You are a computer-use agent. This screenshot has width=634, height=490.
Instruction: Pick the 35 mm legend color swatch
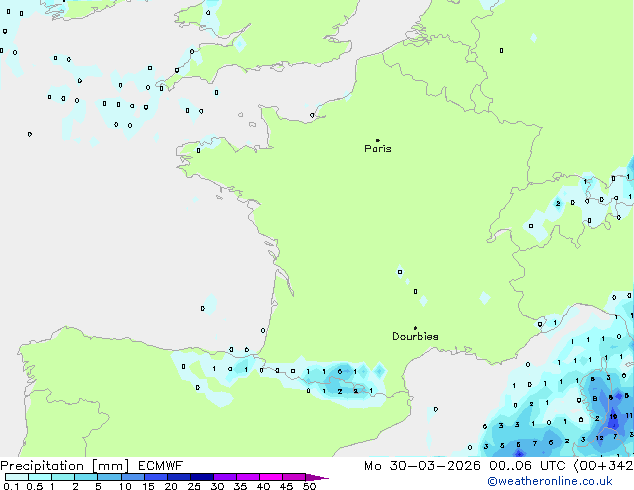(247, 477)
